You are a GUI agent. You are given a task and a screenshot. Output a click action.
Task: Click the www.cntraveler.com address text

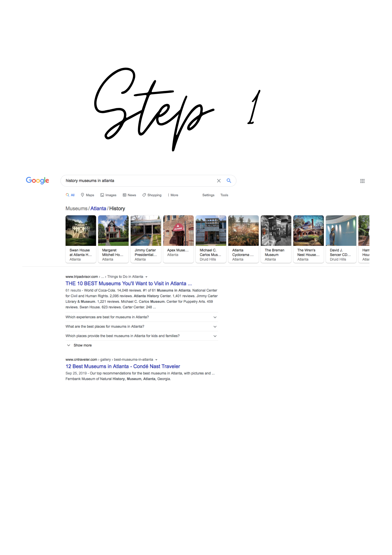(81, 360)
